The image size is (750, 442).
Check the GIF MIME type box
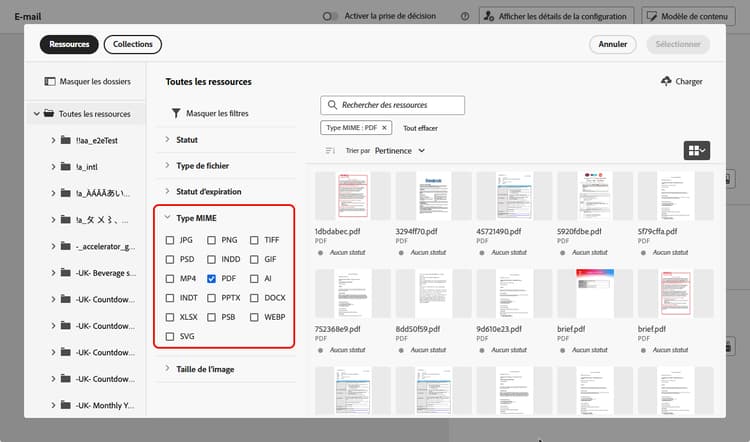(254, 259)
